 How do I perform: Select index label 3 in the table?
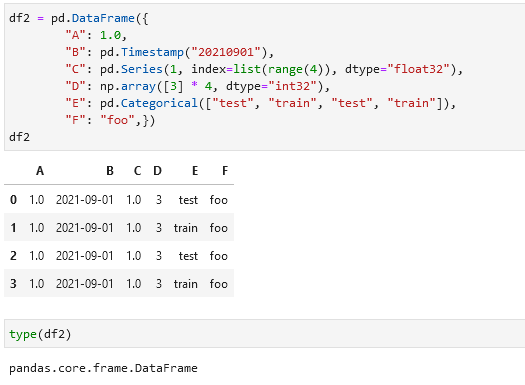tap(13, 284)
